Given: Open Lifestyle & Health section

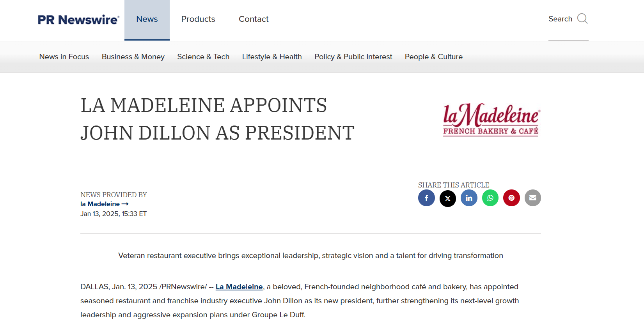Looking at the screenshot, I should tap(272, 57).
